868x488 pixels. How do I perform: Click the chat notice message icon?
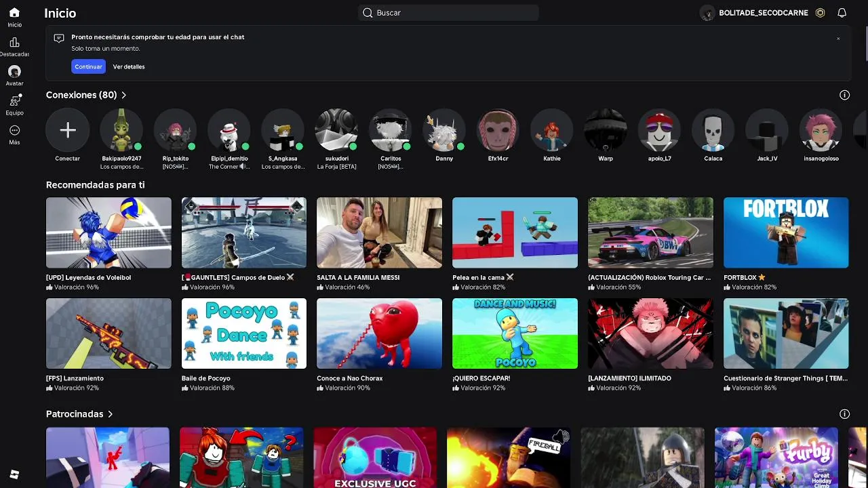[59, 38]
